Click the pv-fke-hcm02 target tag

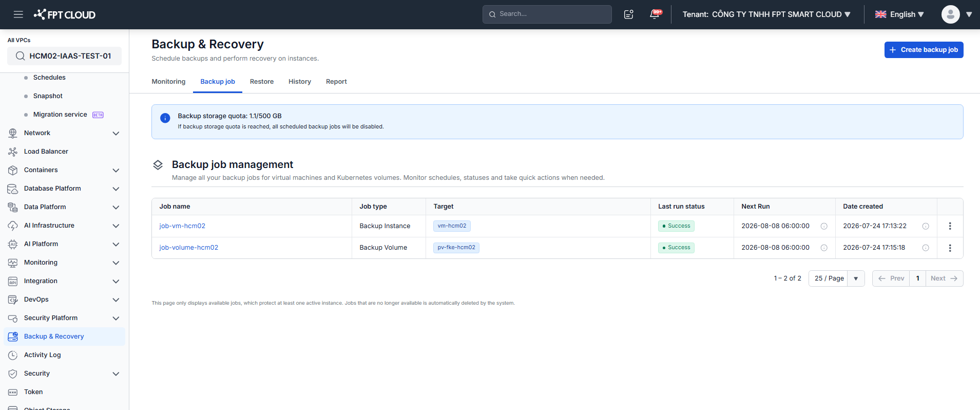456,248
